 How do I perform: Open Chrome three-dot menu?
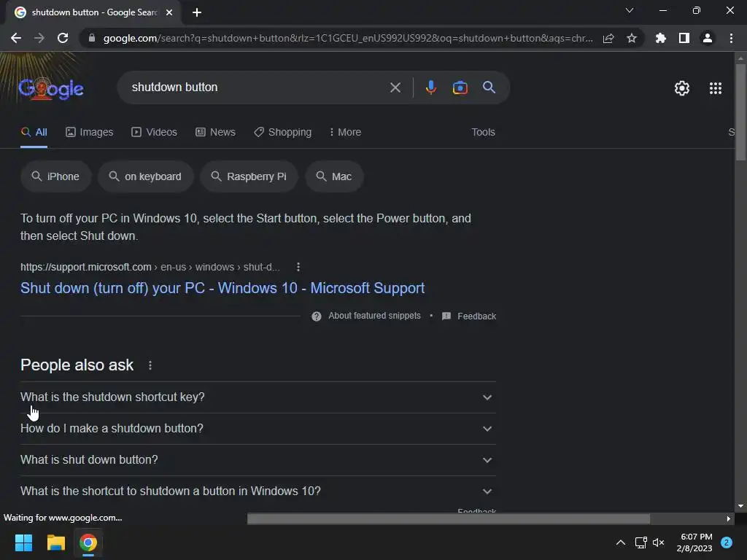tap(731, 38)
